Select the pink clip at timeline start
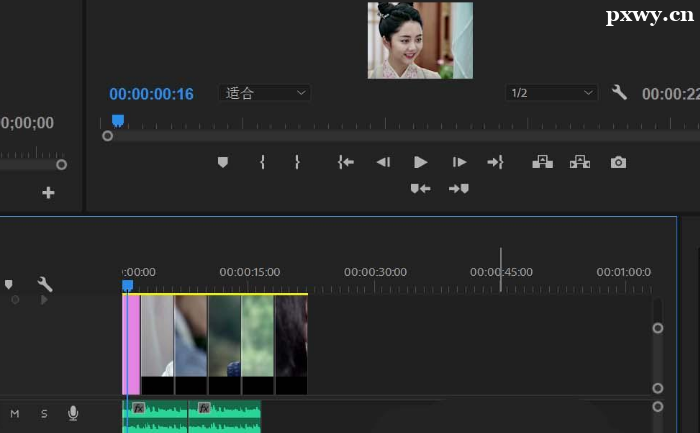Image resolution: width=700 pixels, height=433 pixels. click(131, 345)
